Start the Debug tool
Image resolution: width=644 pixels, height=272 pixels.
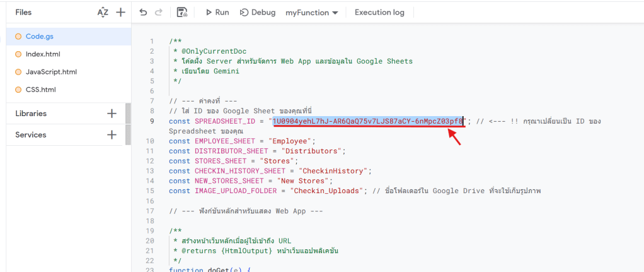pos(258,12)
